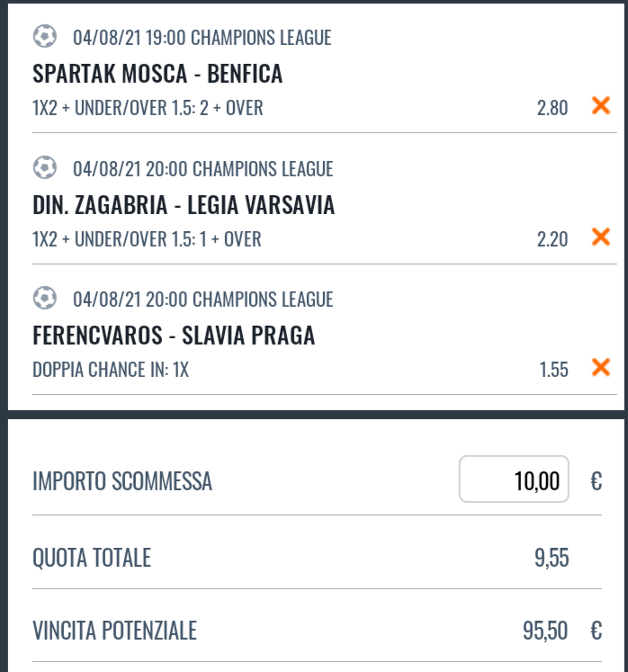The width and height of the screenshot is (628, 672).
Task: Remove the Din. Zagabria - Legia Varsavia bet
Action: [601, 237]
